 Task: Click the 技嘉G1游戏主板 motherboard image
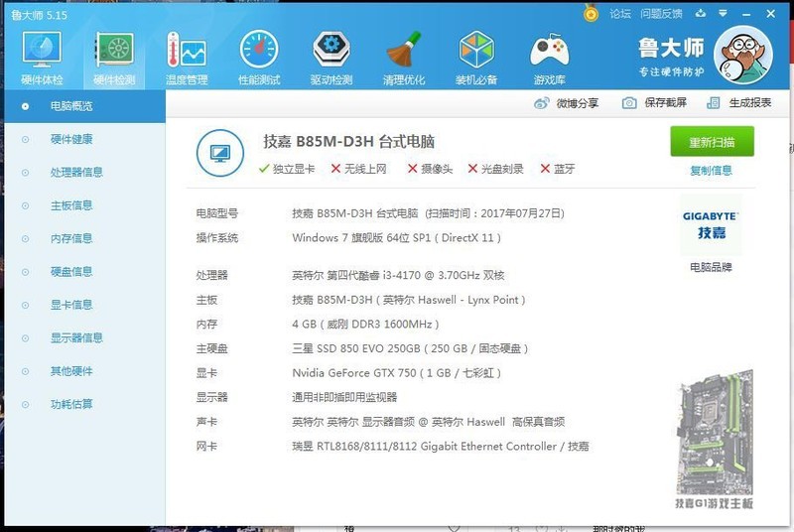pyautogui.click(x=715, y=440)
